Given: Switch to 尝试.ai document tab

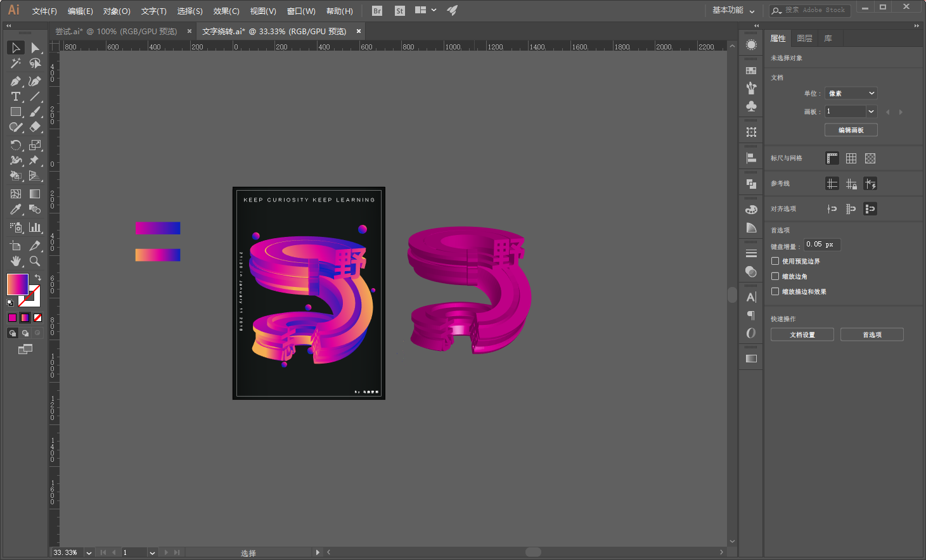Looking at the screenshot, I should click(x=116, y=31).
